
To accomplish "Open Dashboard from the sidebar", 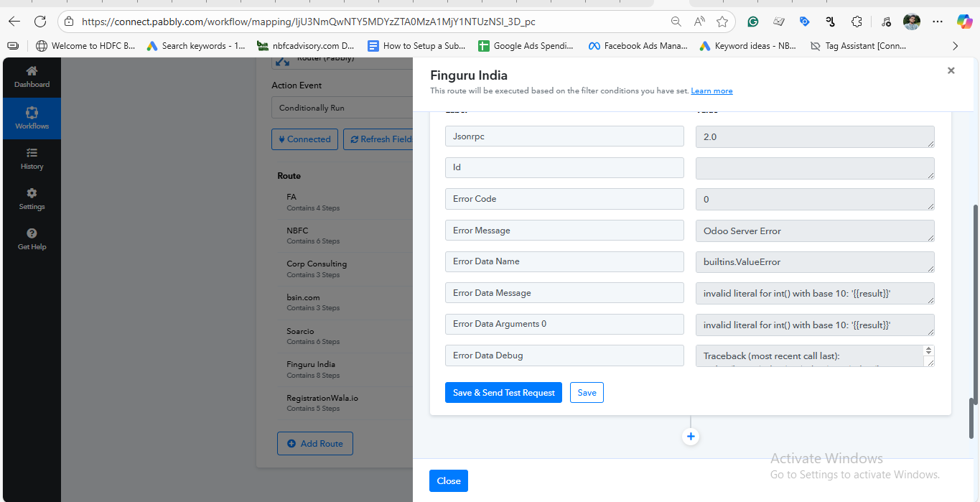I will (32, 77).
